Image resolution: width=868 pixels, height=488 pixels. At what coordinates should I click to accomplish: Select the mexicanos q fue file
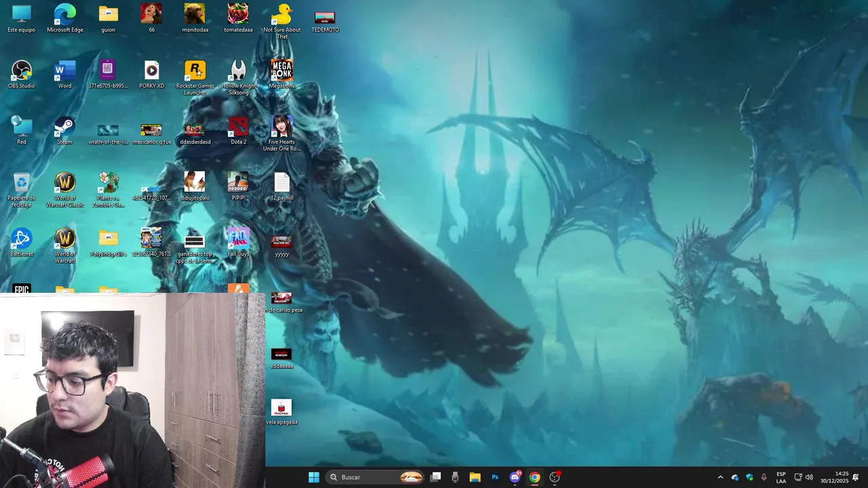(x=151, y=134)
